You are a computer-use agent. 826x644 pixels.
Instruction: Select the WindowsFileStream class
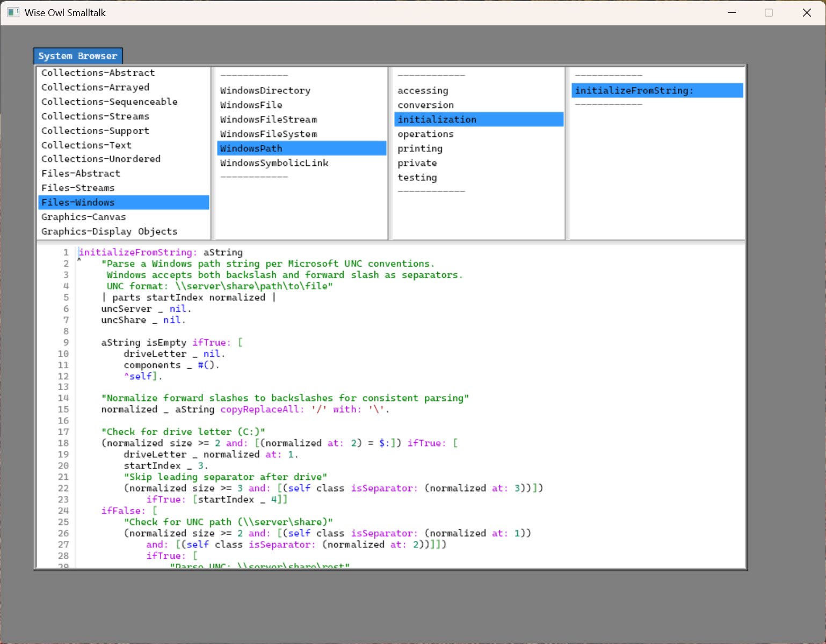pyautogui.click(x=269, y=119)
